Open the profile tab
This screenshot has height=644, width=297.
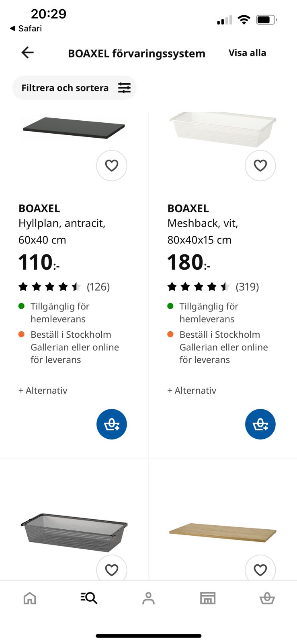148,599
